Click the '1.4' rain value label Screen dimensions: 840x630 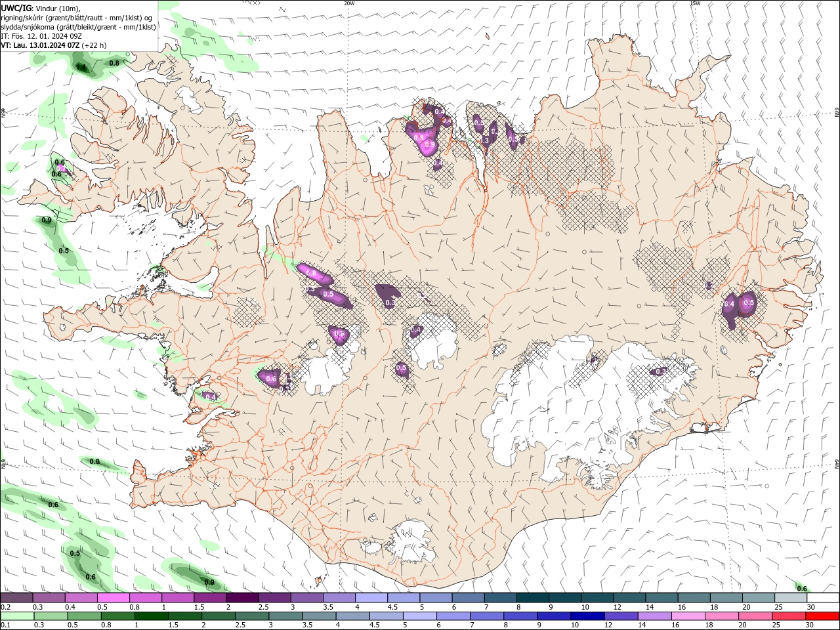click(81, 68)
